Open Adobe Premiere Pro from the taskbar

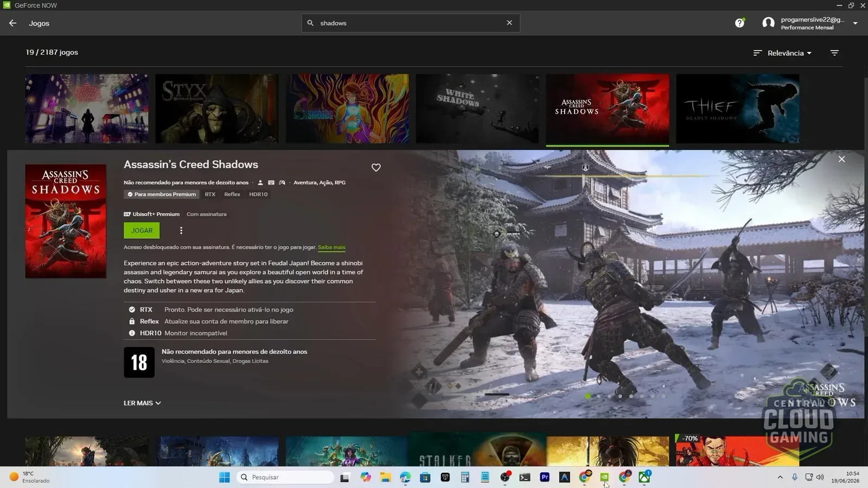(545, 477)
